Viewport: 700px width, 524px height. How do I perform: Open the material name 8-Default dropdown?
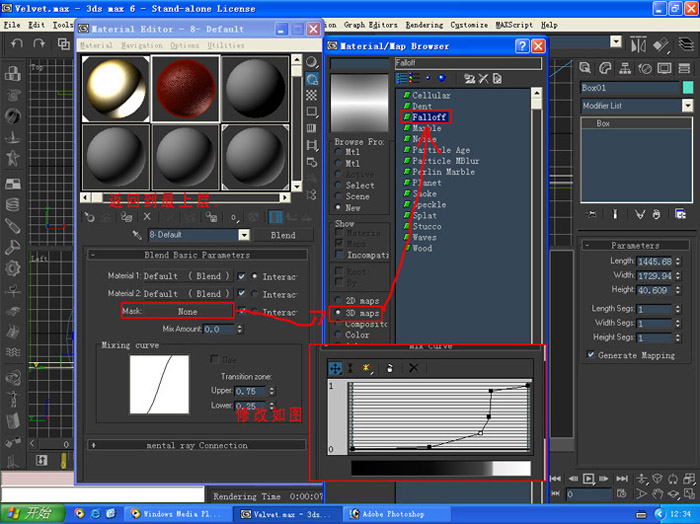[244, 235]
